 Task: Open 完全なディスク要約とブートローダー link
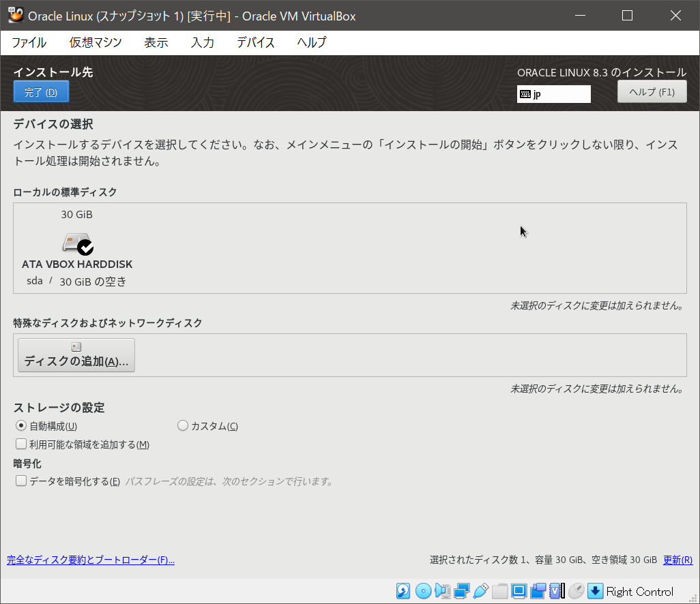point(91,560)
